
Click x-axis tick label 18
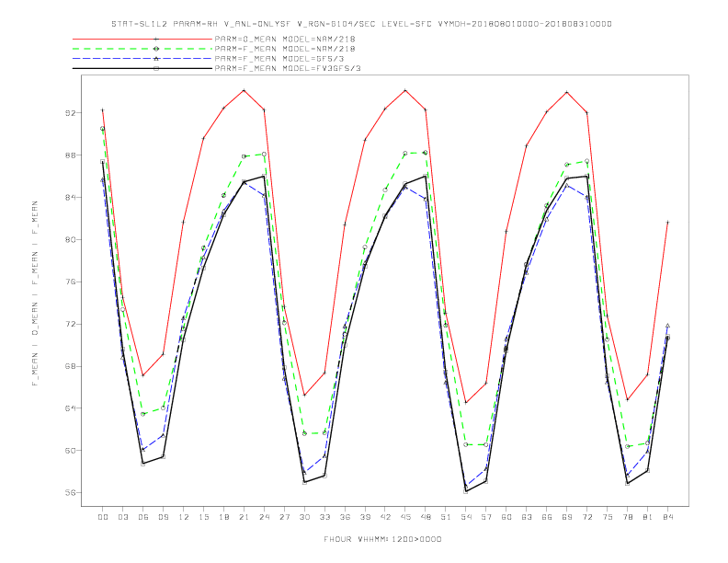(x=223, y=517)
